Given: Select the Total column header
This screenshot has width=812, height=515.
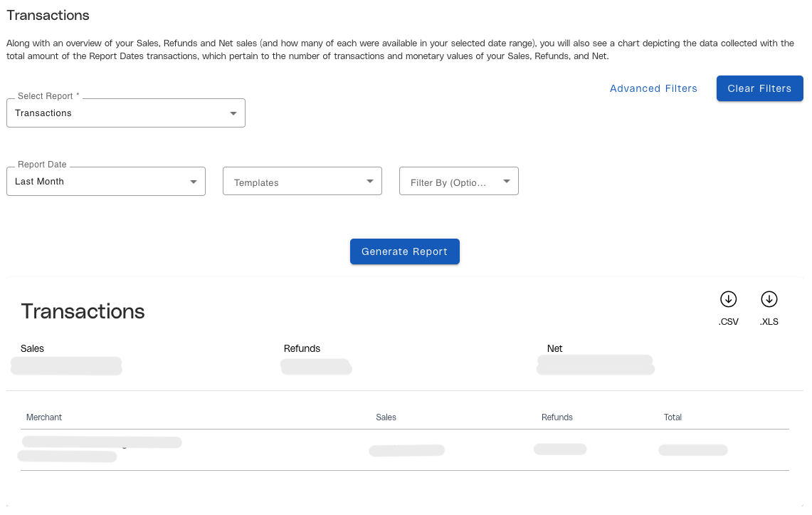Looking at the screenshot, I should coord(673,417).
